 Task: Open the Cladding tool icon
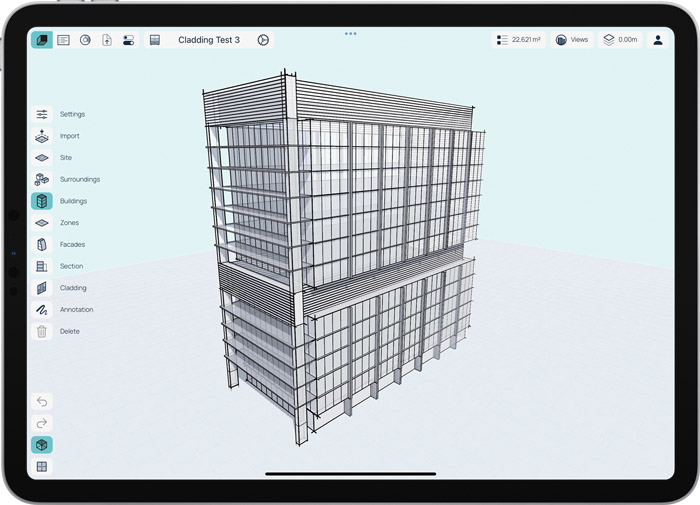tap(42, 288)
